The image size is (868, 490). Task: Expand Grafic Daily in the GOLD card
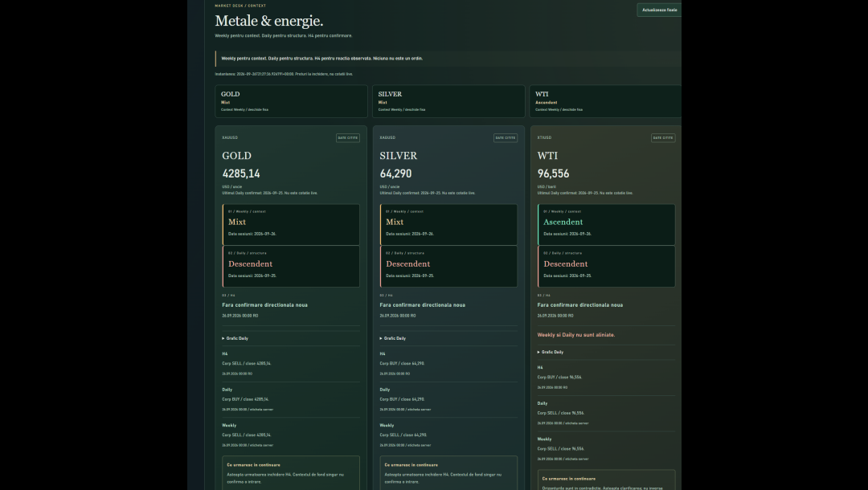235,338
